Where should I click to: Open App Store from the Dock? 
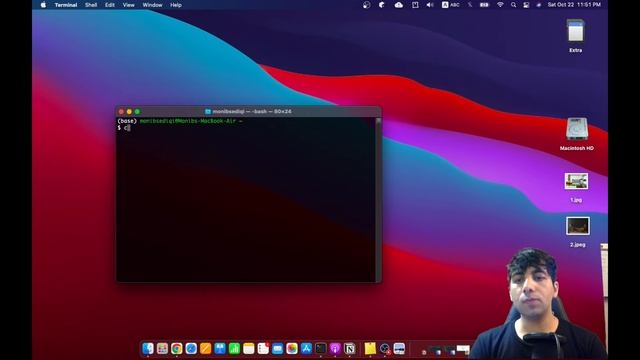(x=306, y=348)
